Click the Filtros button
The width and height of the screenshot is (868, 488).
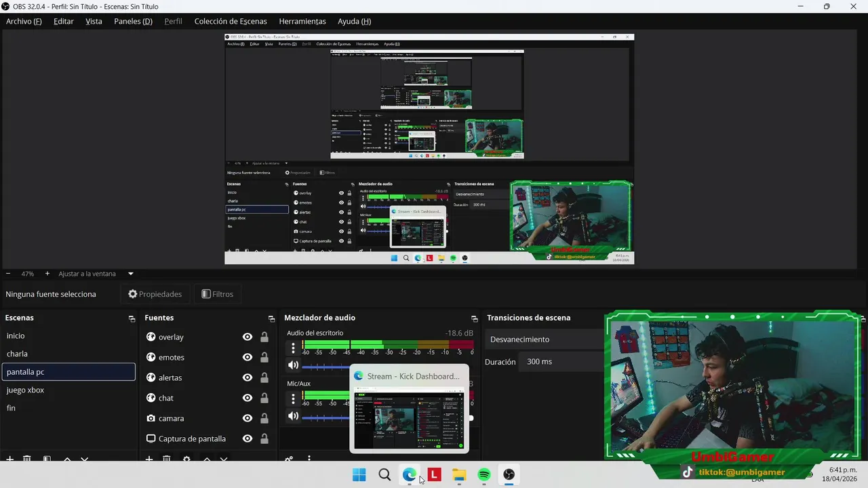217,294
